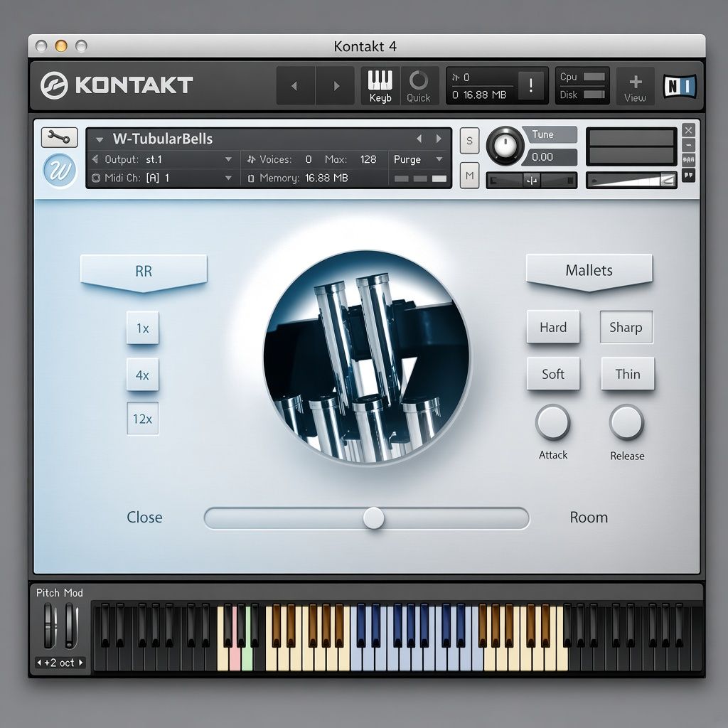Image resolution: width=728 pixels, height=728 pixels.
Task: Minimize the instrument header with minus icon
Action: pyautogui.click(x=688, y=145)
